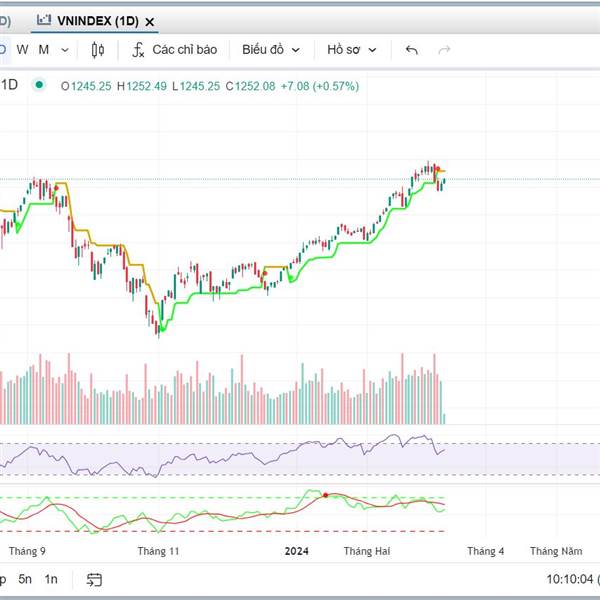Click the Tháng 9 time axis label
600x600 pixels.
(27, 551)
